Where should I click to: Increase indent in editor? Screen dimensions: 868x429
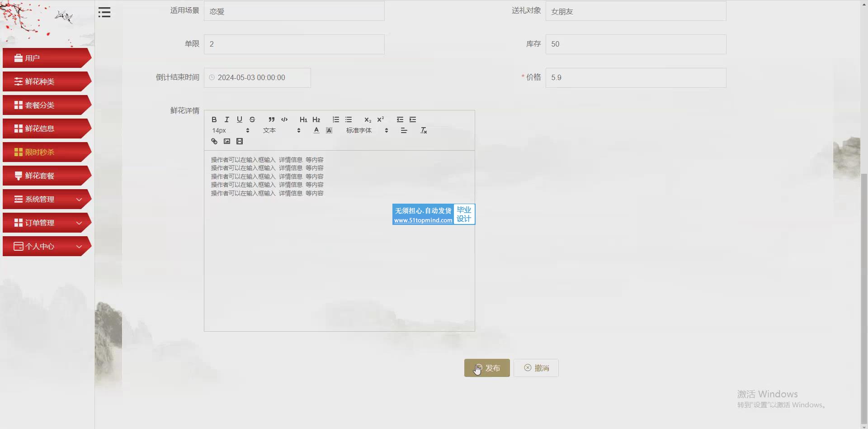[x=413, y=119]
